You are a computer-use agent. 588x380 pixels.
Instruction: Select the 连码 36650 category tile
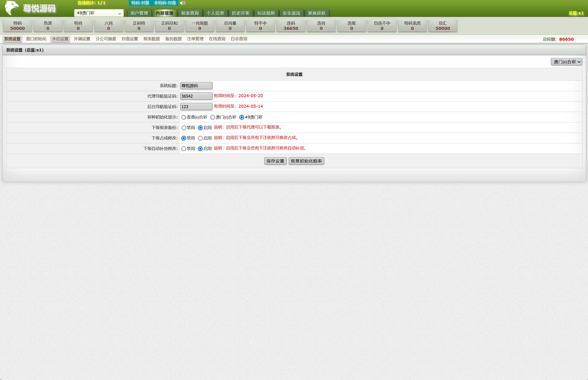[x=291, y=26]
